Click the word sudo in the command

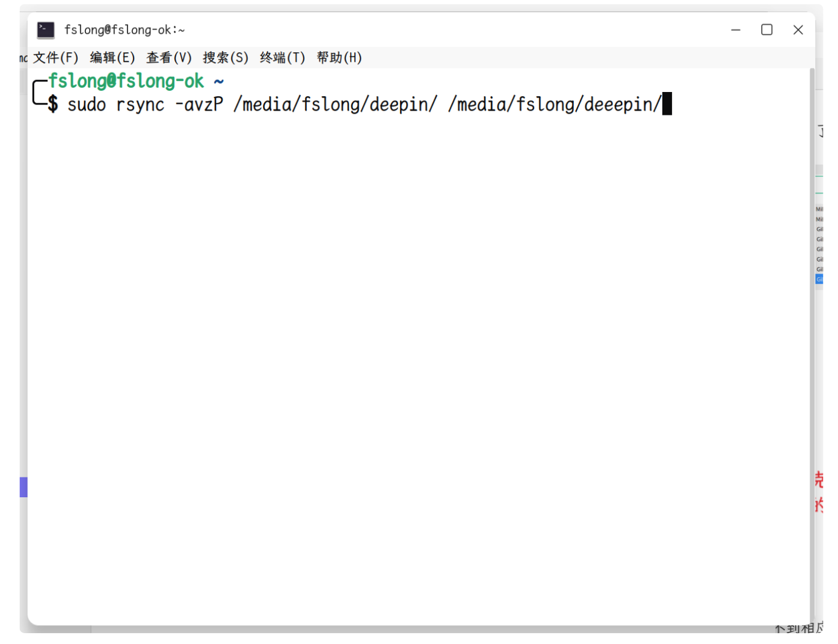coord(87,105)
